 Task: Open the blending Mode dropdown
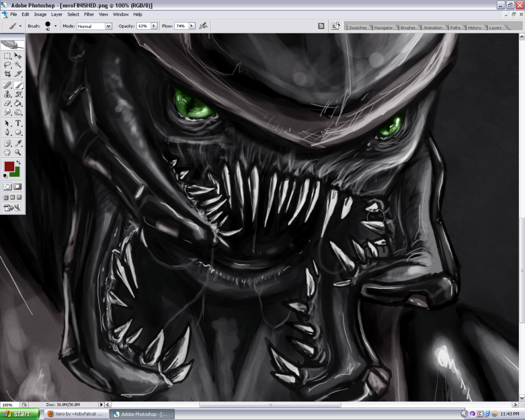(x=94, y=26)
